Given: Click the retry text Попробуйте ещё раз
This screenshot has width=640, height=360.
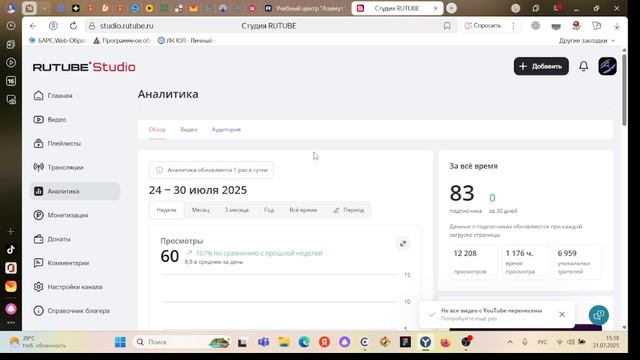Looking at the screenshot, I should point(469,318).
